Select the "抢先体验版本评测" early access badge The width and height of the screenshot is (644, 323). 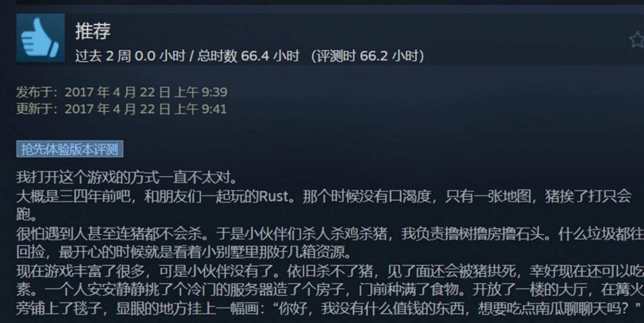(70, 149)
